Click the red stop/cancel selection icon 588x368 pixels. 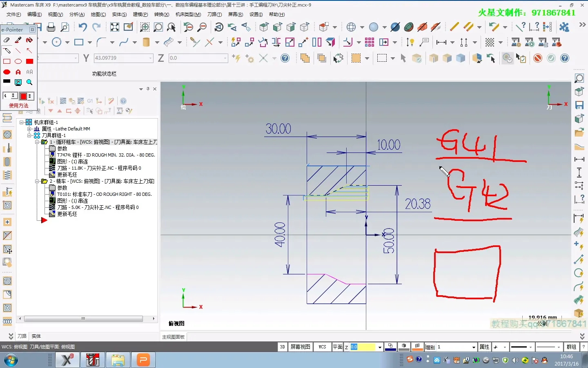538,58
